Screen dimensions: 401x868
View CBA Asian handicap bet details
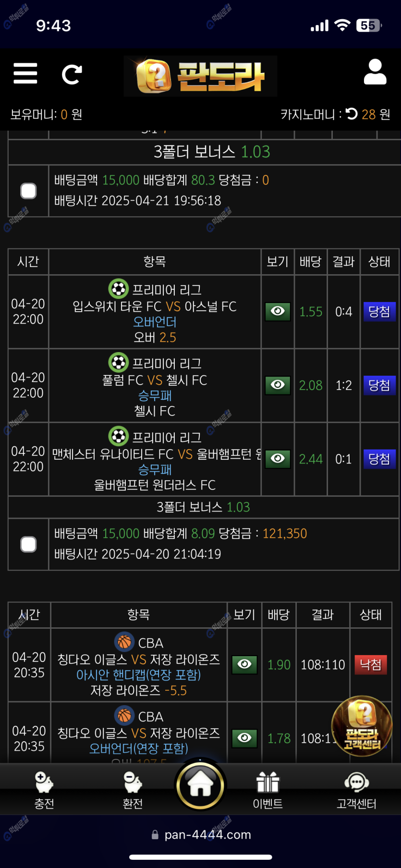[244, 664]
